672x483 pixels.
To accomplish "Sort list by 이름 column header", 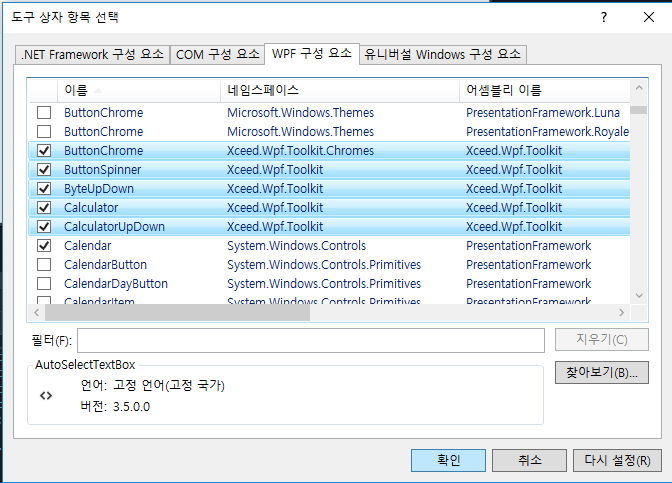I will [x=138, y=90].
